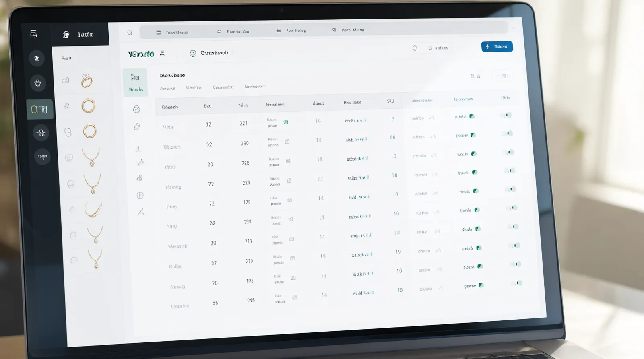Select the table cell showing 260

pyautogui.click(x=245, y=143)
